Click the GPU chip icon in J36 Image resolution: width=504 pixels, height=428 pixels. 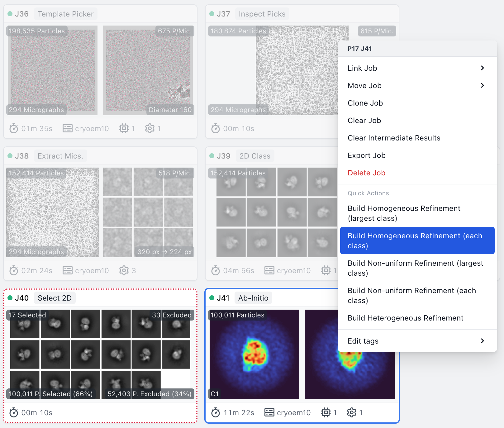click(x=124, y=129)
